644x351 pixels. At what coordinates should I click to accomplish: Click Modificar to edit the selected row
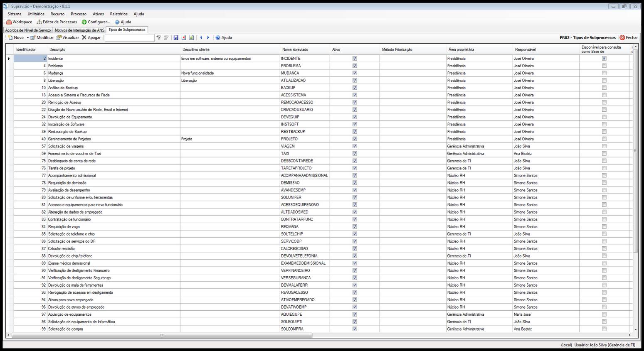click(x=42, y=37)
